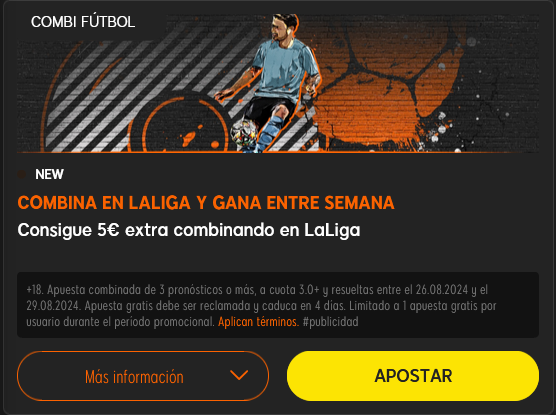Click the Combina en LaLiga orange headline
Screen dimensions: 556x415
206,203
